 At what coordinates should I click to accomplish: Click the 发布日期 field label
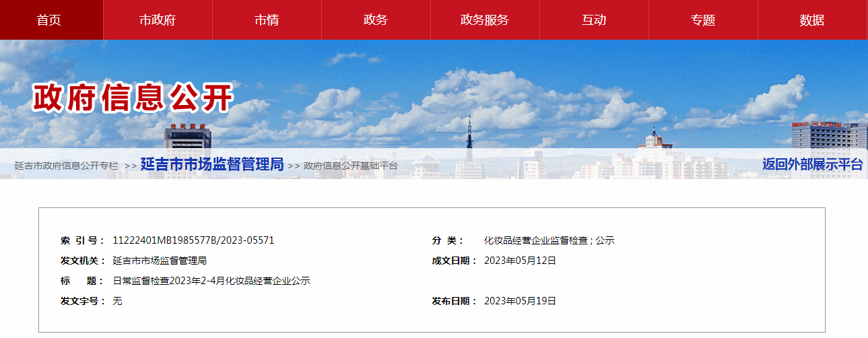point(455,301)
